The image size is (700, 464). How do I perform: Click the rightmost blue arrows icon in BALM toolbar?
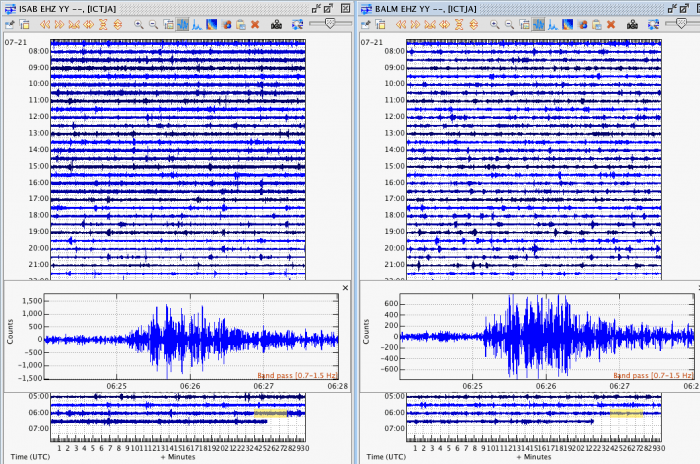(x=653, y=25)
